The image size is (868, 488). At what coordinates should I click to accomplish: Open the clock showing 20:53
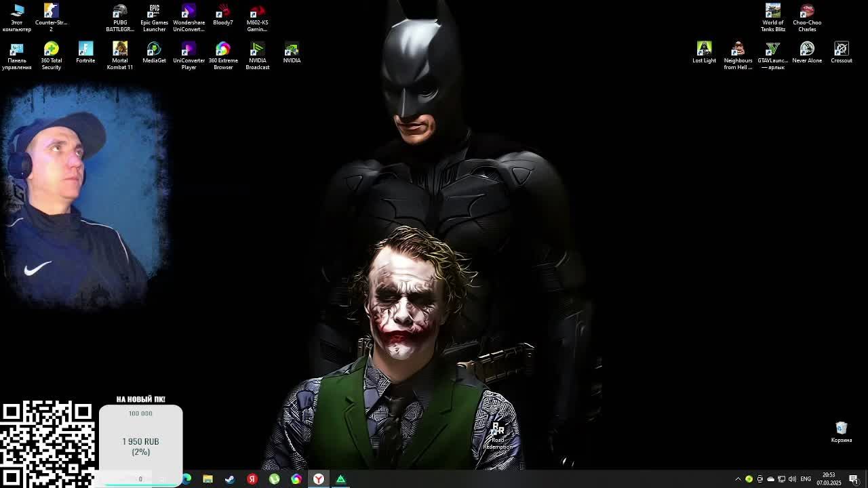point(829,479)
